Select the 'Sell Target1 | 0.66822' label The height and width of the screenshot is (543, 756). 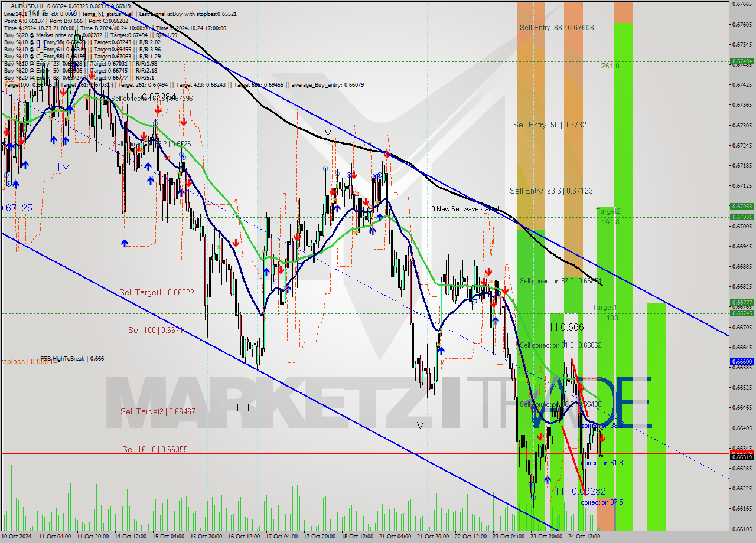click(157, 292)
